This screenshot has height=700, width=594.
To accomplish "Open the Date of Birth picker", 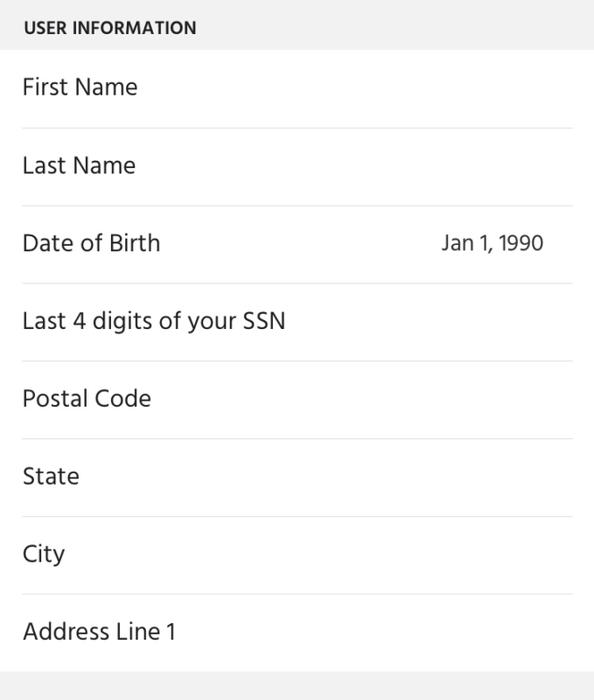I will (297, 245).
